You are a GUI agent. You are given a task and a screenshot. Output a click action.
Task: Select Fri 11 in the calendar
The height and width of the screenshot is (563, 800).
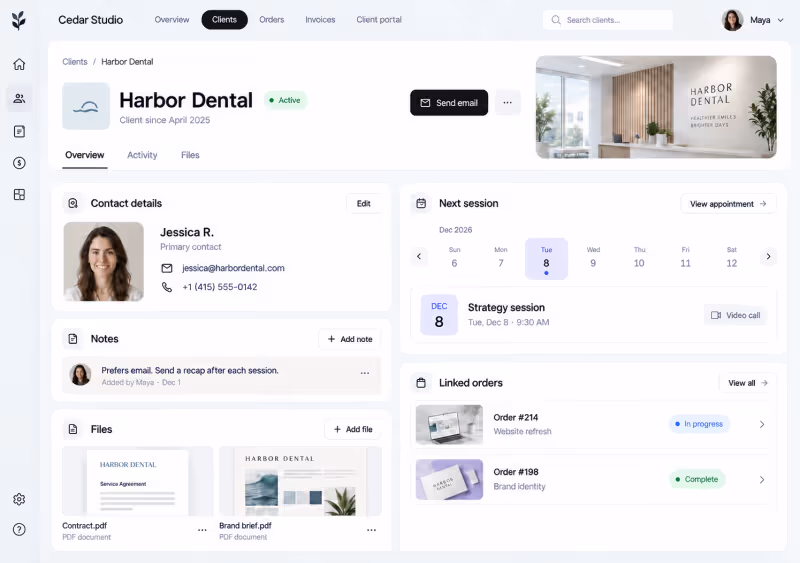685,258
